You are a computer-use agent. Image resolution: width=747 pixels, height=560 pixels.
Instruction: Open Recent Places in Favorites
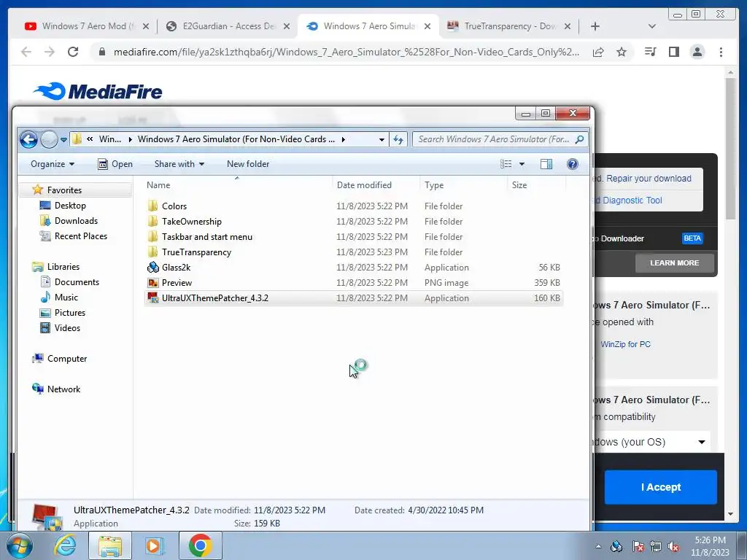pos(80,236)
